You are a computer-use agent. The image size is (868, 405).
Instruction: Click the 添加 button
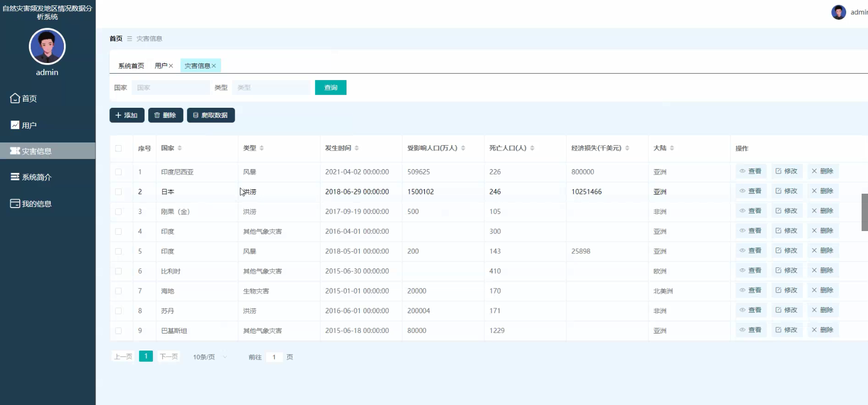pyautogui.click(x=127, y=115)
